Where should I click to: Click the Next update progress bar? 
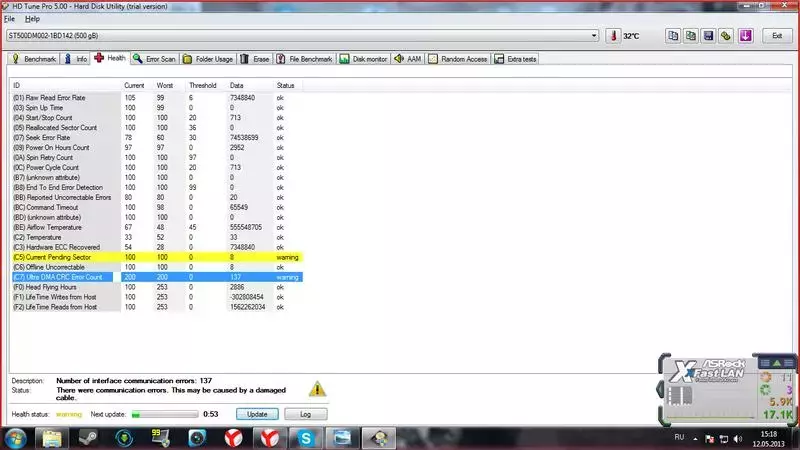[165, 414]
